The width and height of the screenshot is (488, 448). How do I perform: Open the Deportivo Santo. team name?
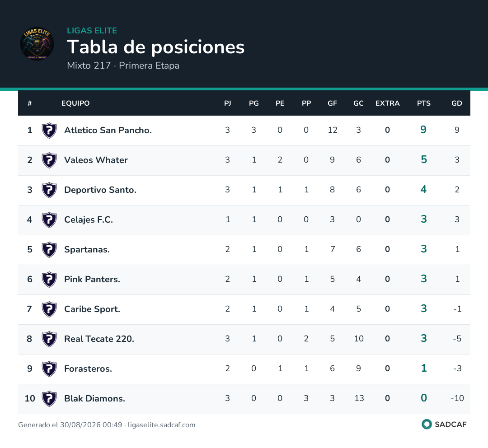tap(100, 190)
